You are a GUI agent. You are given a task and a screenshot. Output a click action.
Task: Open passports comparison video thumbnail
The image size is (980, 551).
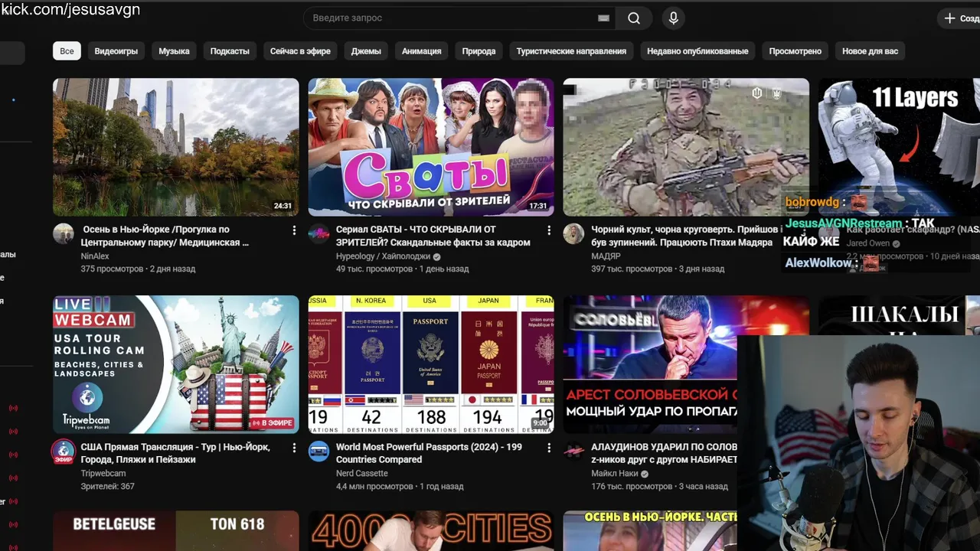tap(431, 364)
